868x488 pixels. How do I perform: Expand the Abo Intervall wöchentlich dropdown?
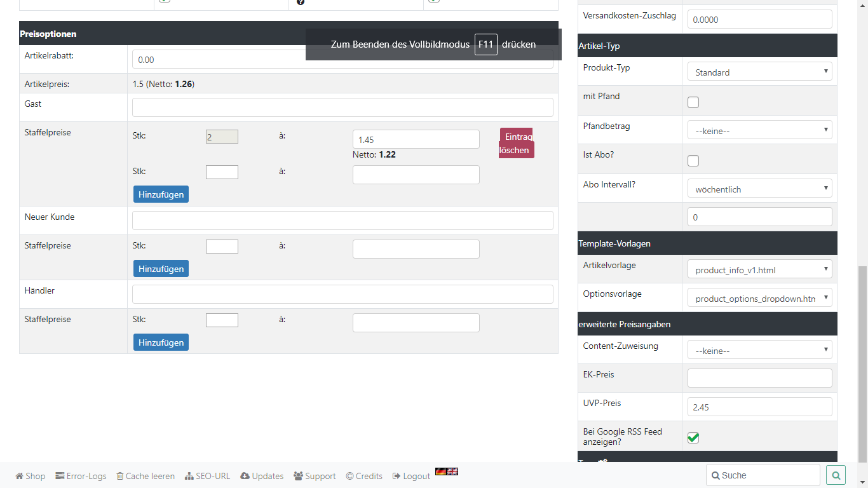(x=759, y=189)
